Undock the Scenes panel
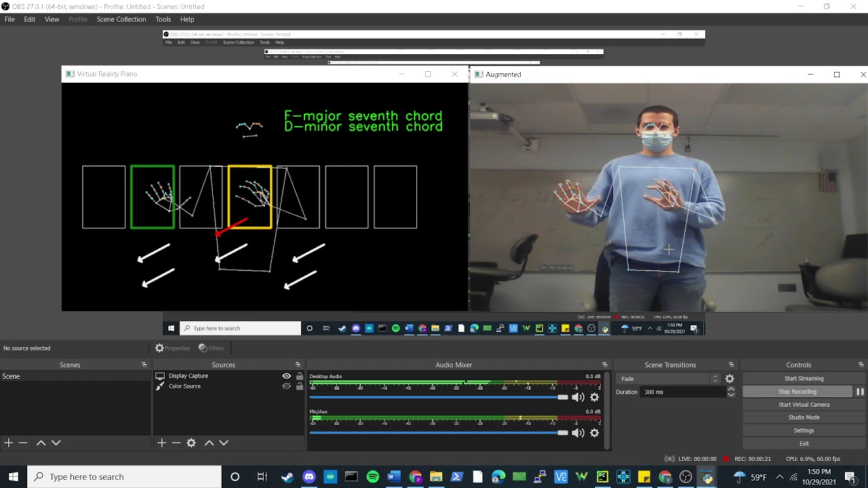The height and width of the screenshot is (488, 868). tap(144, 365)
